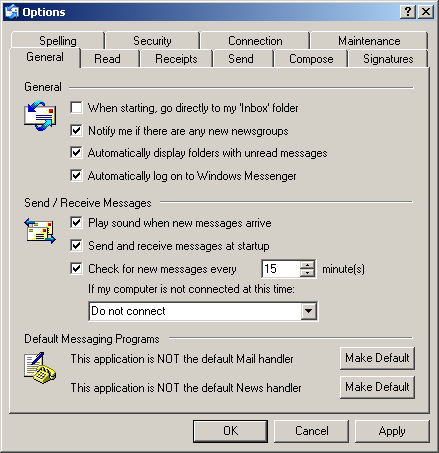Make this the default News handler

point(377,387)
